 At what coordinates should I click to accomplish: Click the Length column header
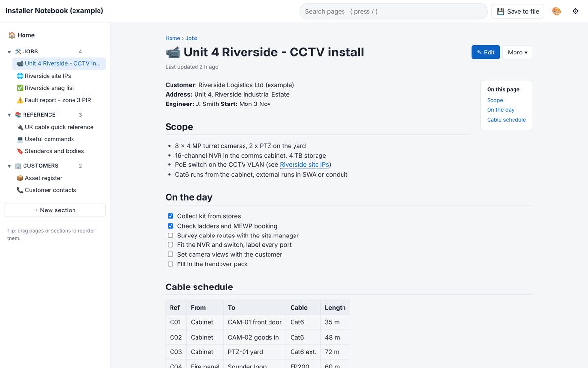pos(335,308)
